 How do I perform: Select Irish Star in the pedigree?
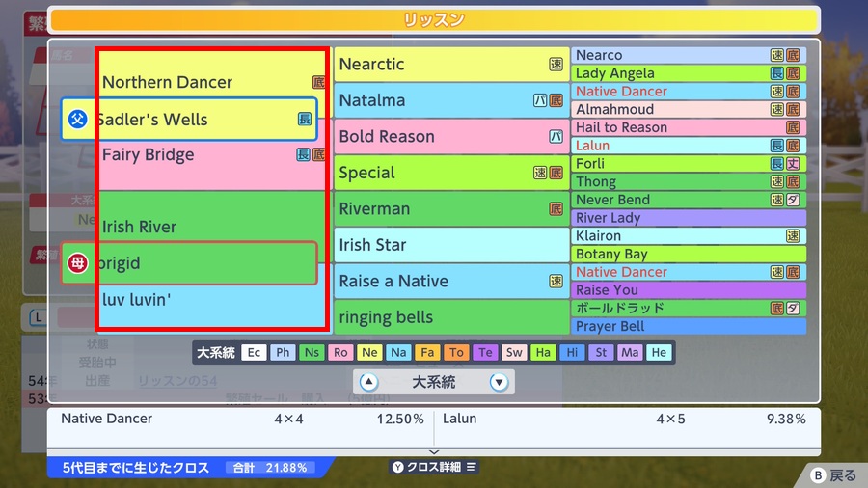pos(451,245)
